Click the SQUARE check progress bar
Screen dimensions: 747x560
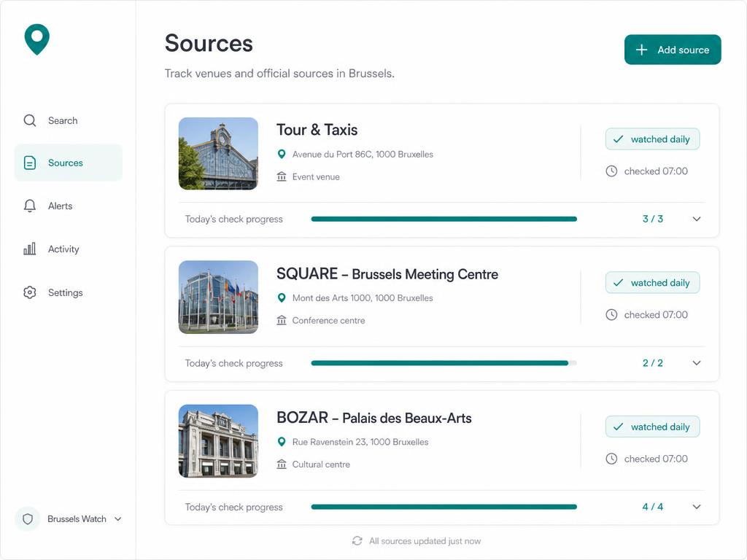point(444,363)
